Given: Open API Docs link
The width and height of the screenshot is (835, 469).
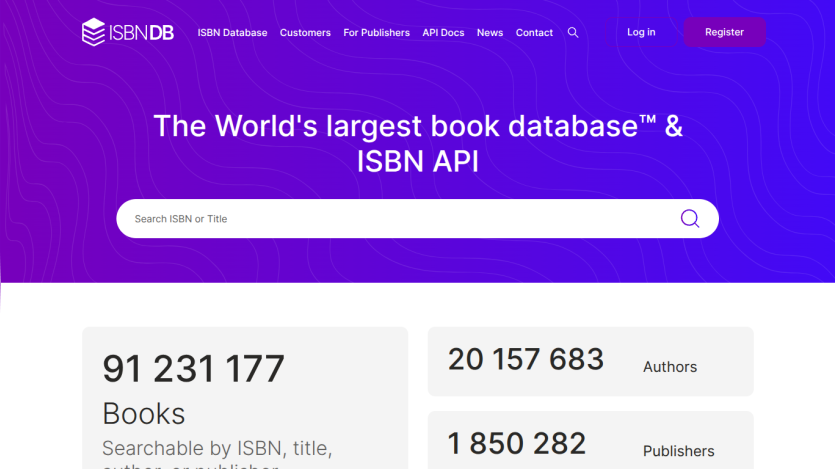Looking at the screenshot, I should (x=443, y=32).
